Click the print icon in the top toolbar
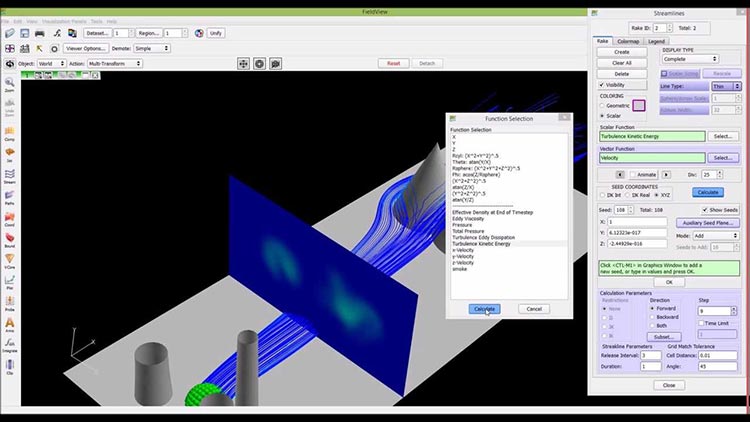Image resolution: width=750 pixels, height=422 pixels. tap(40, 33)
